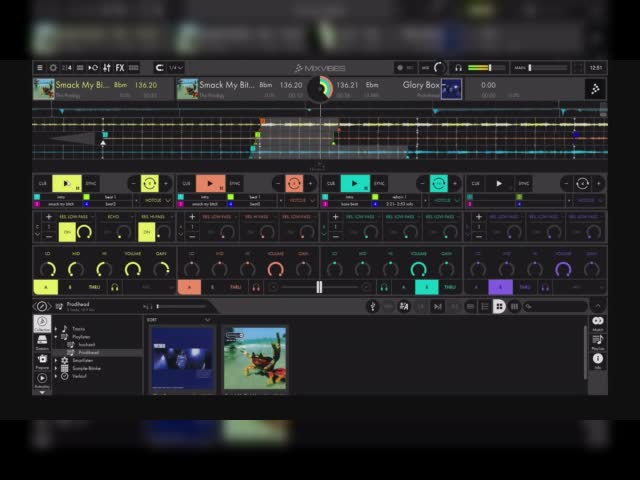Viewport: 640px width, 480px height.
Task: Click yellow deck VOLUME knob
Action: (133, 269)
